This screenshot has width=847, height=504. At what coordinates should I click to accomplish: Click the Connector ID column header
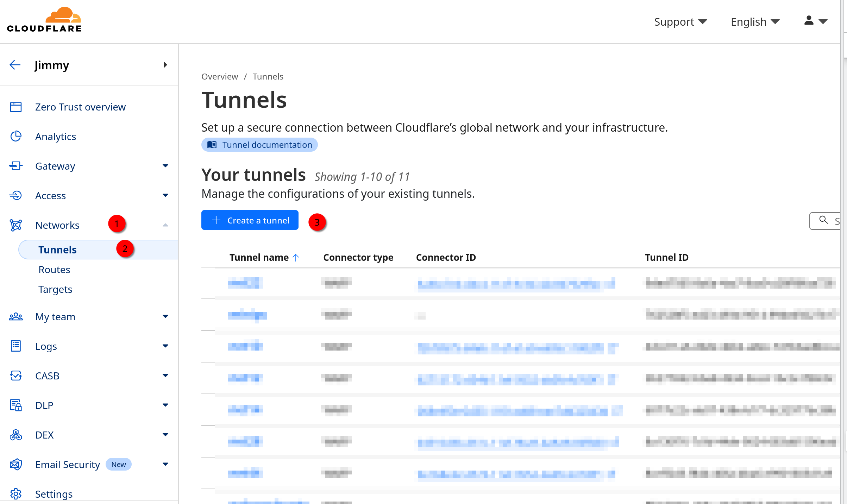coord(446,258)
